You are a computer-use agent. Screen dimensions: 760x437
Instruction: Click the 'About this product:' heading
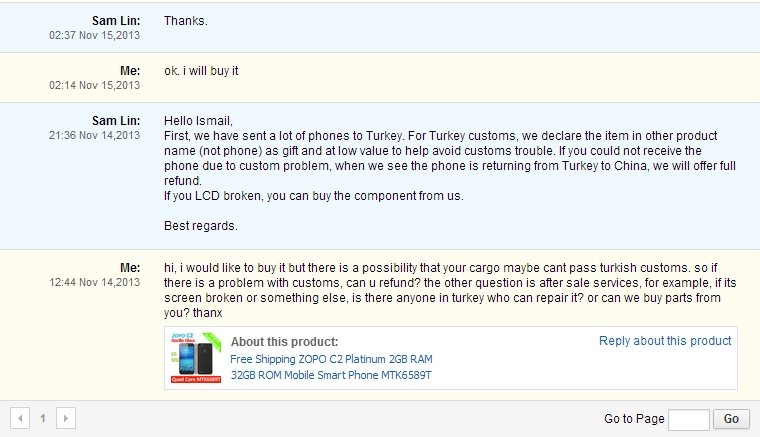click(284, 342)
